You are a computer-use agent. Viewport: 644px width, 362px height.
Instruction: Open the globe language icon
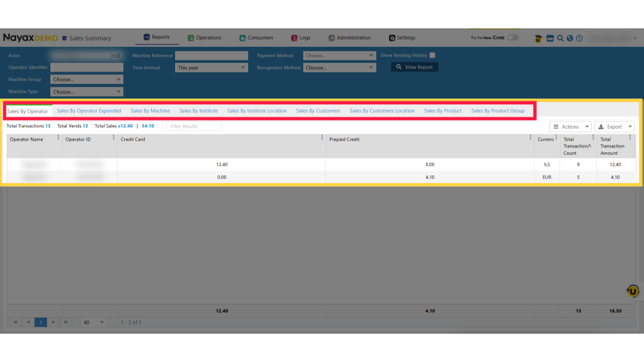pos(570,38)
